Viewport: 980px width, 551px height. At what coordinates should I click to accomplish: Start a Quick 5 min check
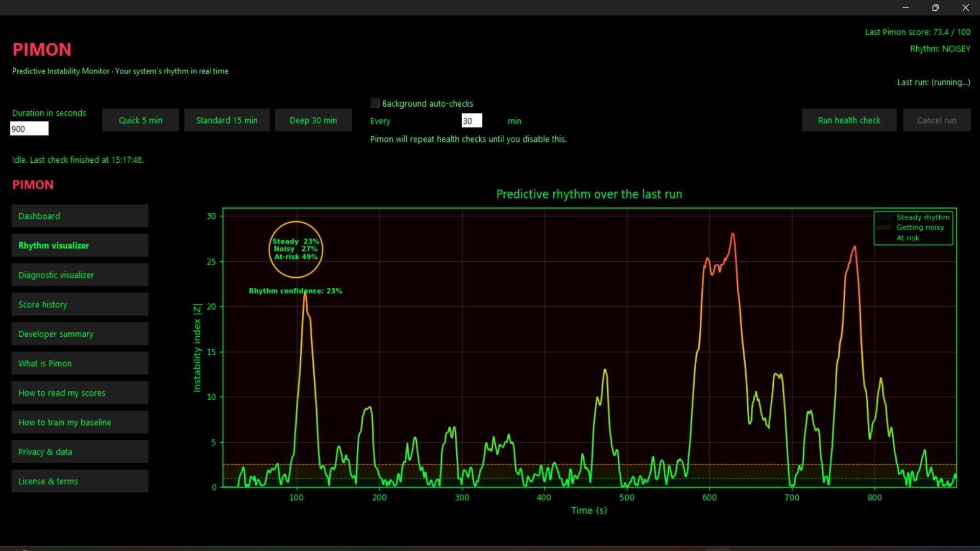(140, 120)
